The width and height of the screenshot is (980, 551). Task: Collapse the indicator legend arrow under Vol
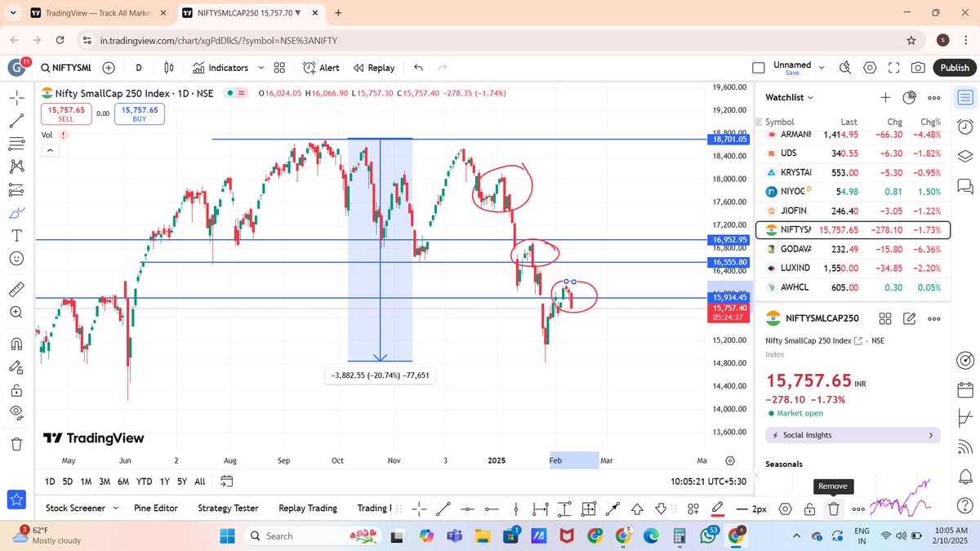50,150
